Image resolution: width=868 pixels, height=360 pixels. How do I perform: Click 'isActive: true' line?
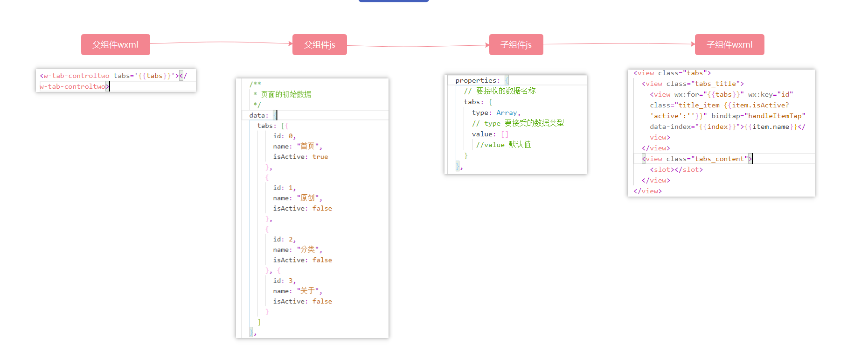pyautogui.click(x=300, y=157)
